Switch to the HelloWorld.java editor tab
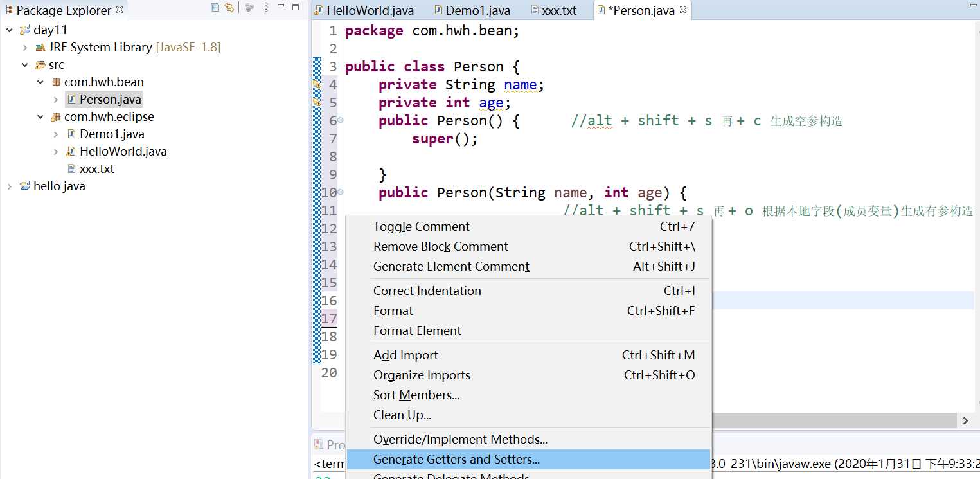This screenshot has height=479, width=980. (x=364, y=11)
